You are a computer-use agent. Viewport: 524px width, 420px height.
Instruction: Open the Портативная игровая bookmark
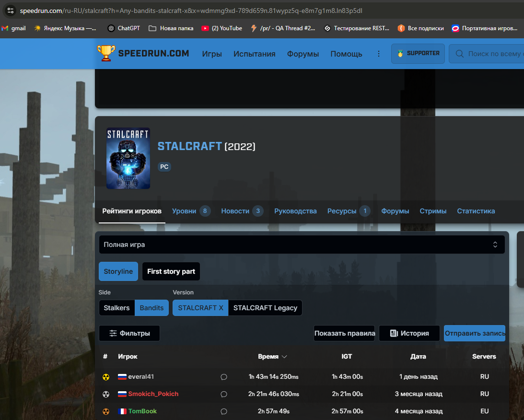(x=485, y=28)
